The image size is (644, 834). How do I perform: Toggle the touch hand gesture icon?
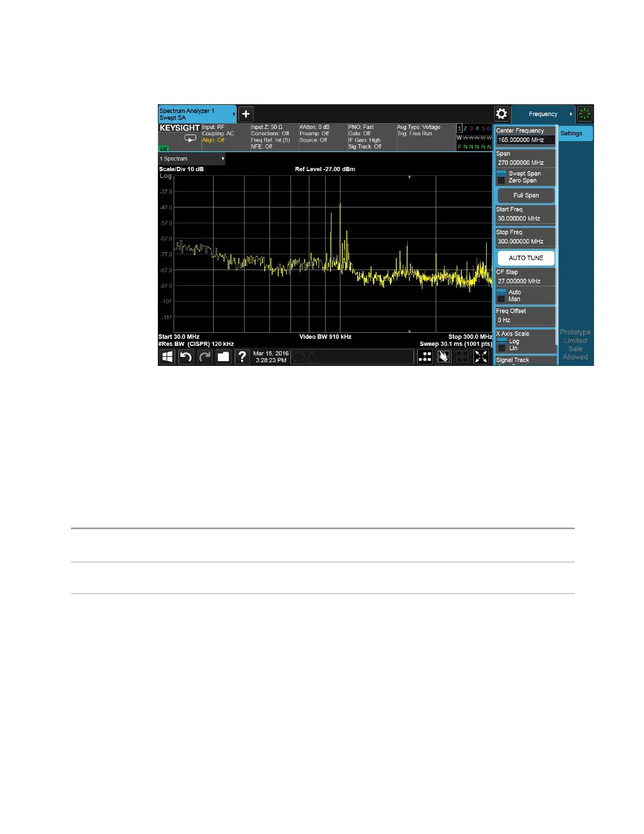(x=444, y=356)
